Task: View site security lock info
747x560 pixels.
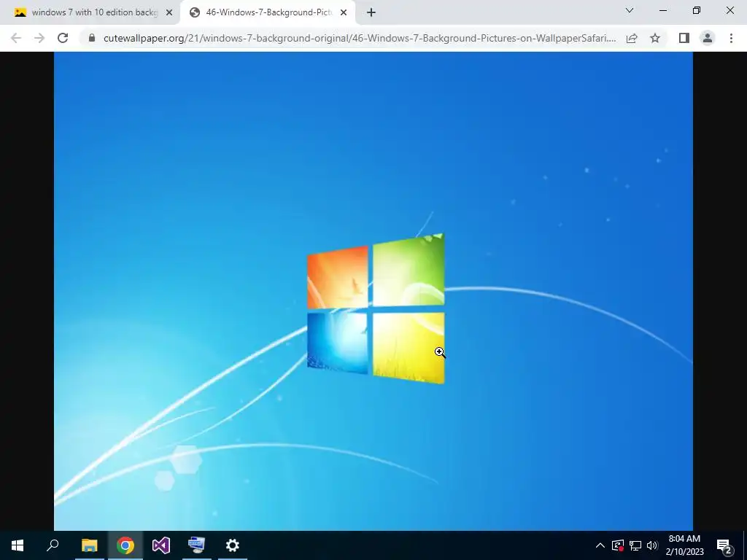Action: click(92, 38)
